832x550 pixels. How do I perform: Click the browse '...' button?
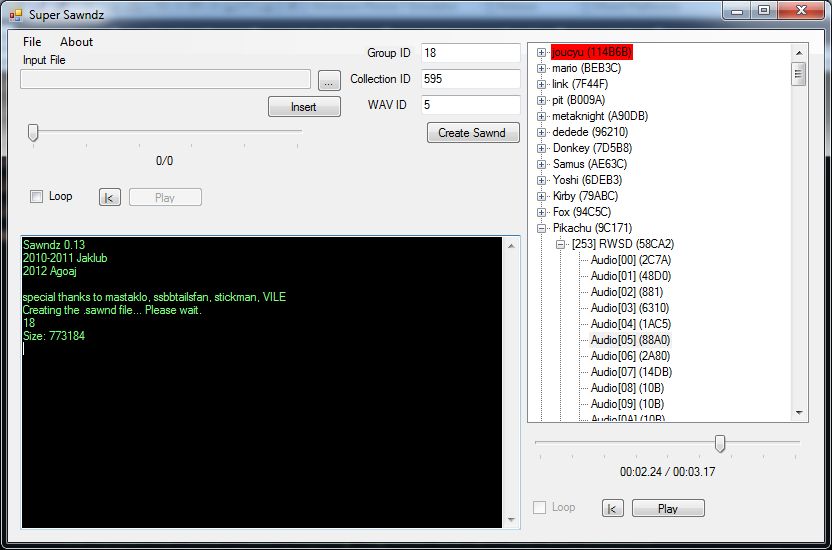[x=329, y=81]
